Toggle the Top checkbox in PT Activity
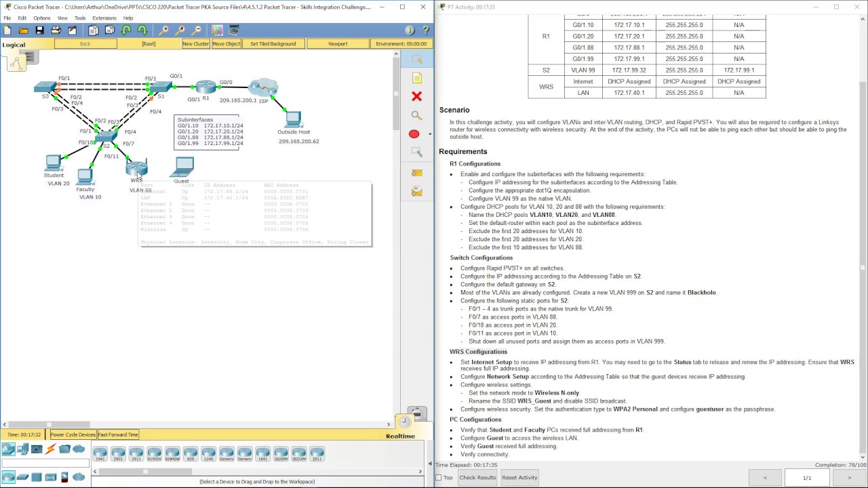The width and height of the screenshot is (868, 488). pos(438,478)
